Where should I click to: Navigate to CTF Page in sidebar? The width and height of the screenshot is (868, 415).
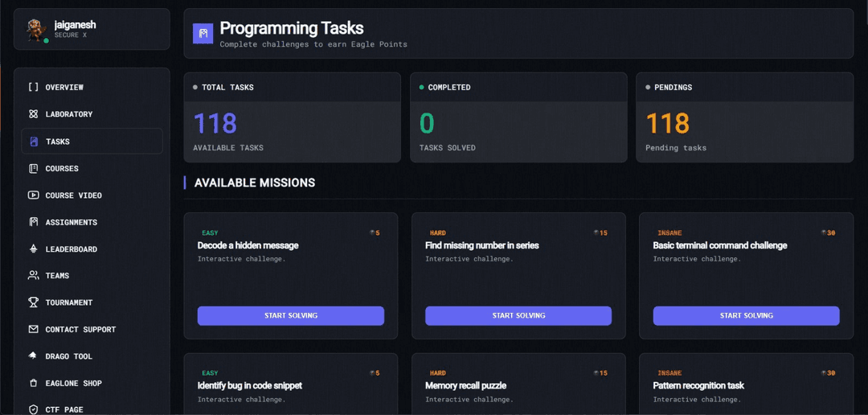coord(63,409)
